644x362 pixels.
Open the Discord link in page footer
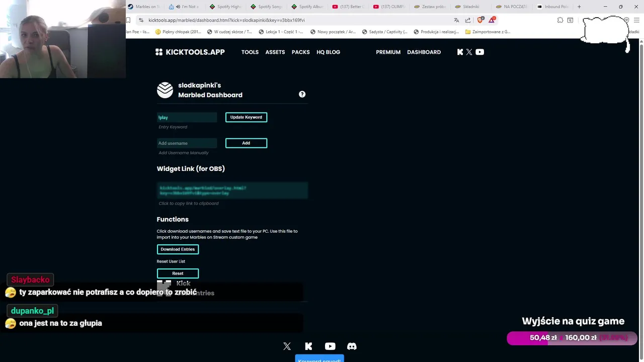[x=352, y=346]
